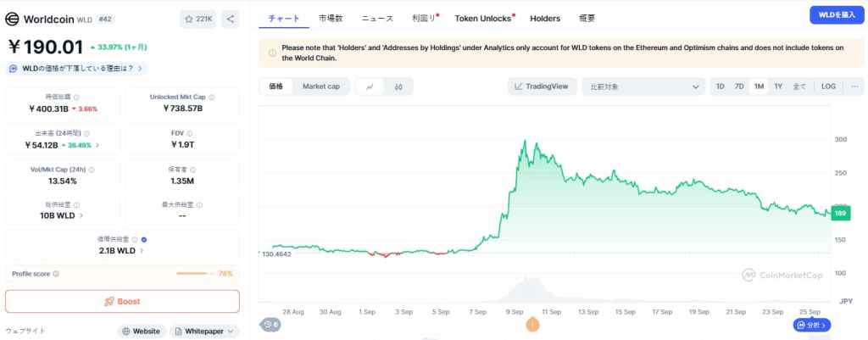
Task: Open the Token Unlocks tab
Action: point(483,19)
